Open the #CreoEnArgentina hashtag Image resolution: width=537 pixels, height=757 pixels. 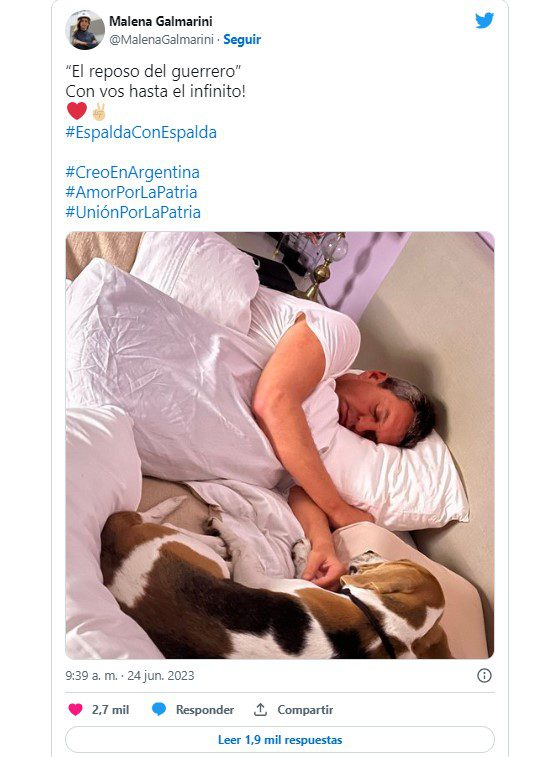pyautogui.click(x=132, y=172)
